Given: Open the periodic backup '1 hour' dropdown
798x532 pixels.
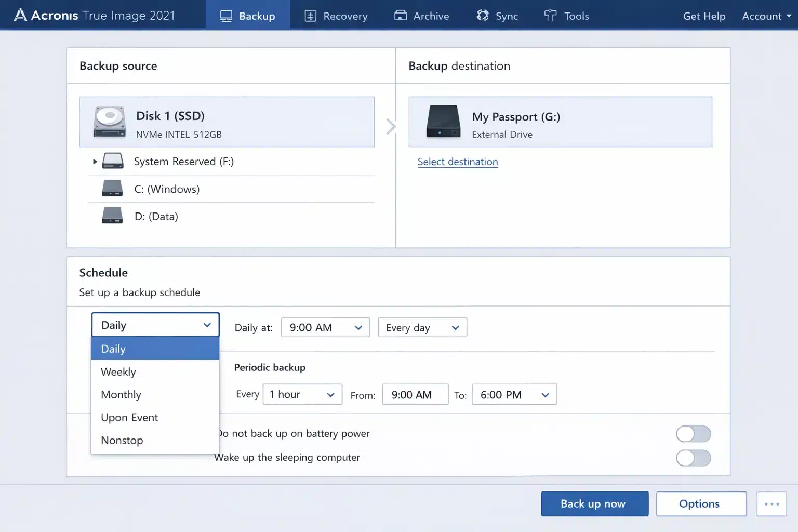Looking at the screenshot, I should [302, 394].
